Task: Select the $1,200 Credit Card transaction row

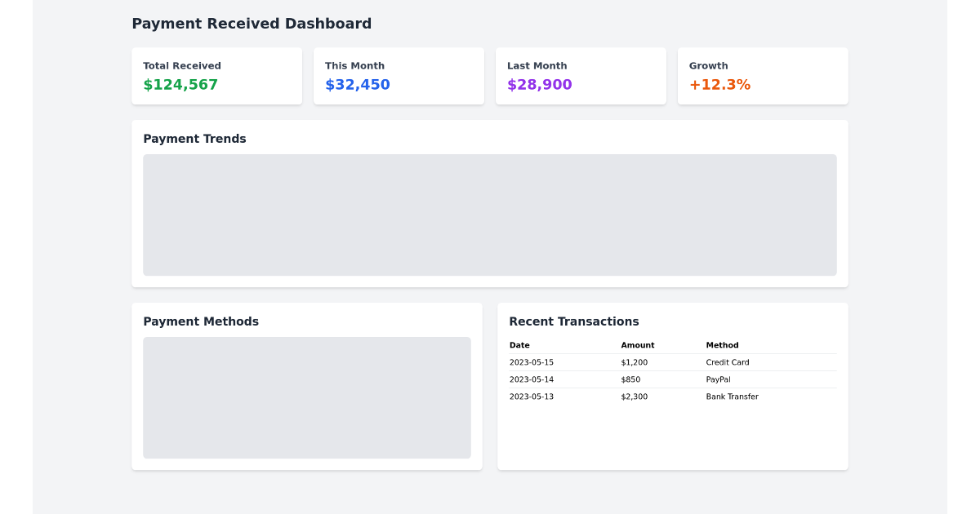Action: click(672, 362)
